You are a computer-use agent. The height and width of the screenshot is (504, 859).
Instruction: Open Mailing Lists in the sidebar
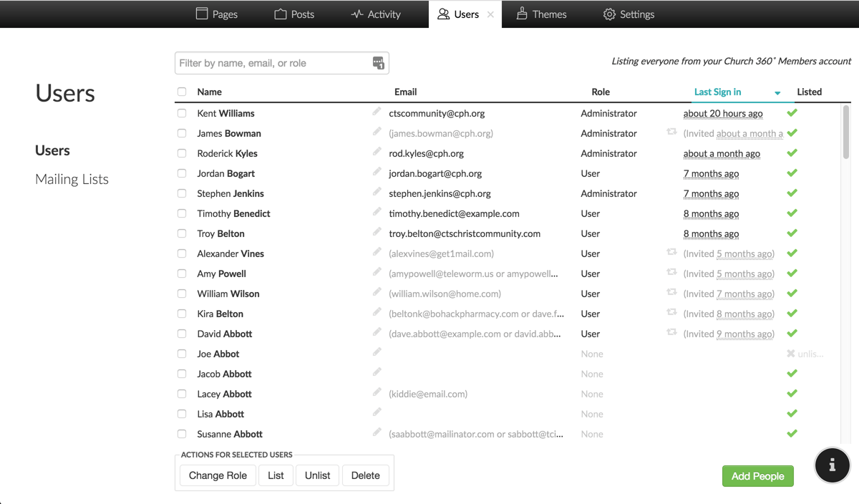[x=72, y=179]
